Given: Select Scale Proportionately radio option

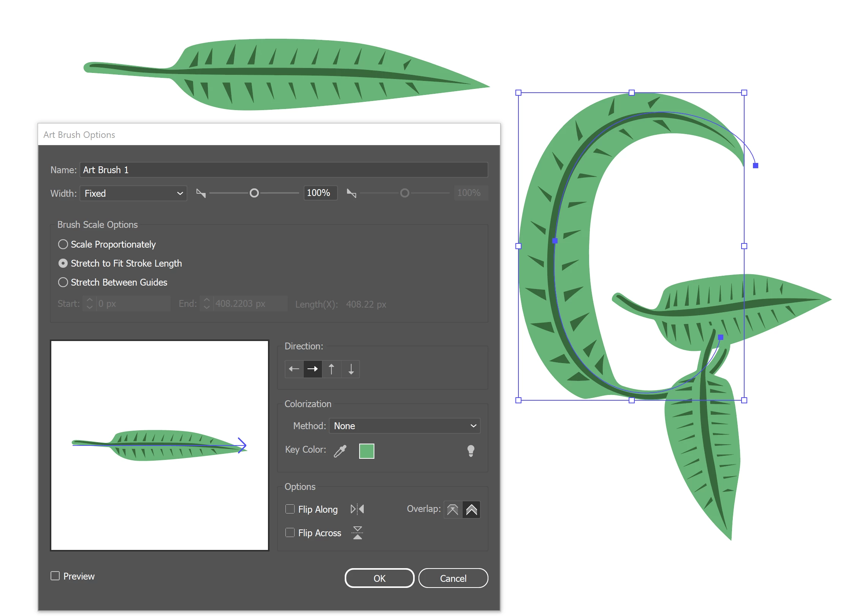Looking at the screenshot, I should (x=63, y=244).
